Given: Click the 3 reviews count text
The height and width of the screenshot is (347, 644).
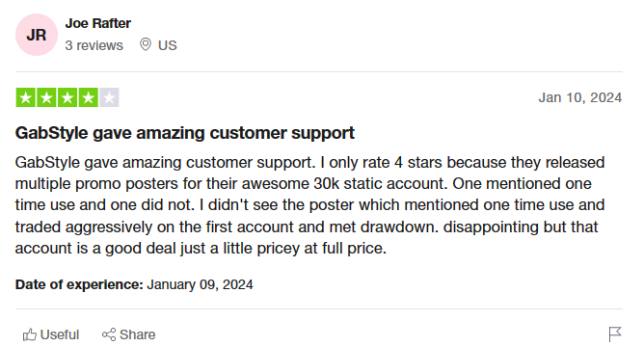Looking at the screenshot, I should (94, 45).
